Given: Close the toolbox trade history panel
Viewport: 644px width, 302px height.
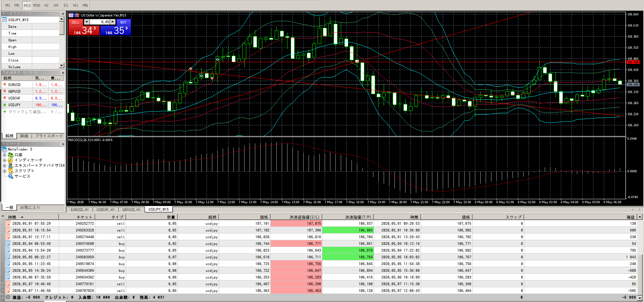Looking at the screenshot, I should (x=2, y=216).
